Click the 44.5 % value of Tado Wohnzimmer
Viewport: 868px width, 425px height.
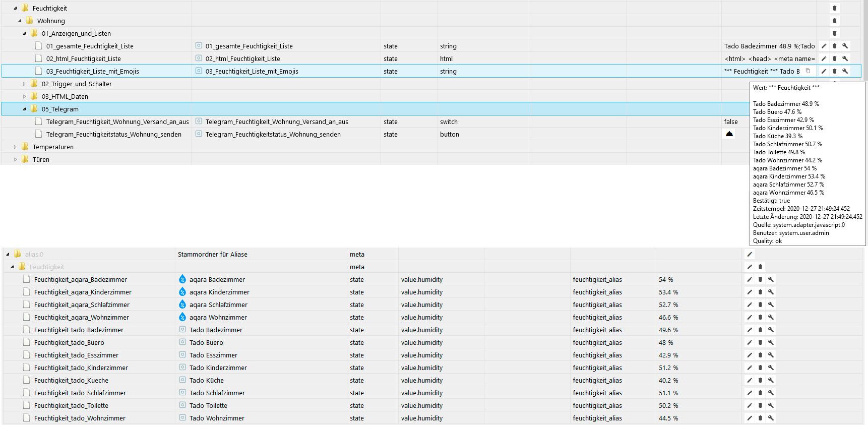(668, 418)
